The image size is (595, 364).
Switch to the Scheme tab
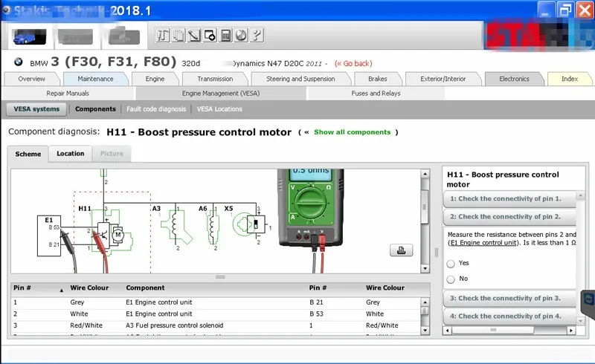28,155
